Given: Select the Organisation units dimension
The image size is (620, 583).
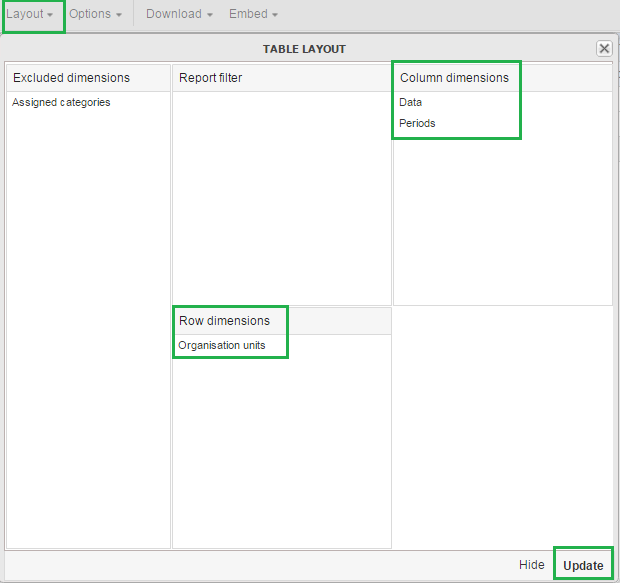Looking at the screenshot, I should click(222, 346).
